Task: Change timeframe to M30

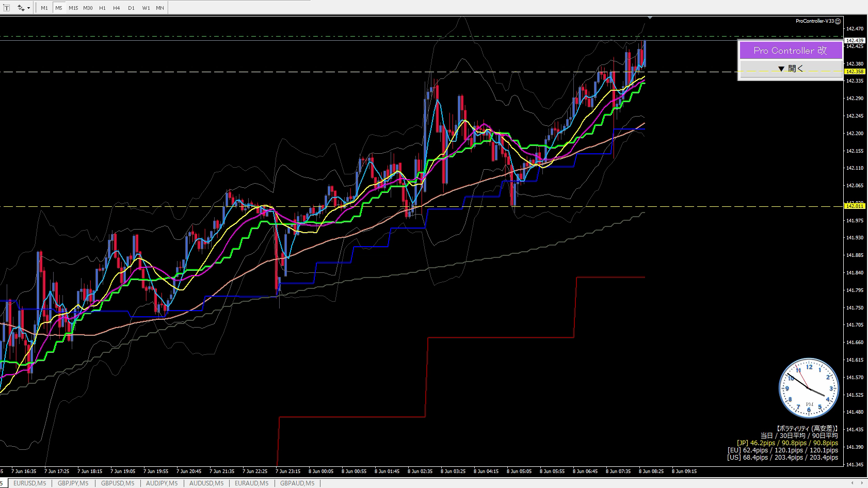Action: (x=88, y=8)
